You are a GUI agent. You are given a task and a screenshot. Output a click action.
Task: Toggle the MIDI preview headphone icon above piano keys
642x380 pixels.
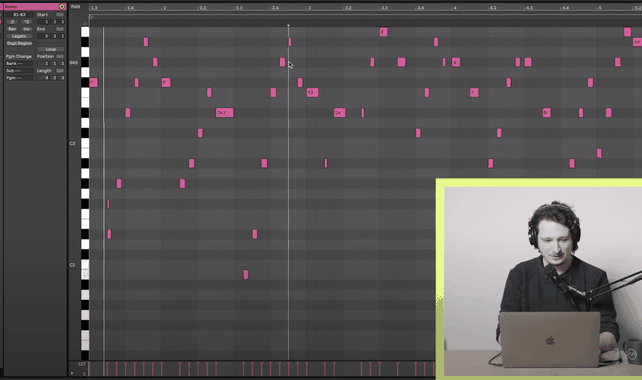tap(85, 23)
